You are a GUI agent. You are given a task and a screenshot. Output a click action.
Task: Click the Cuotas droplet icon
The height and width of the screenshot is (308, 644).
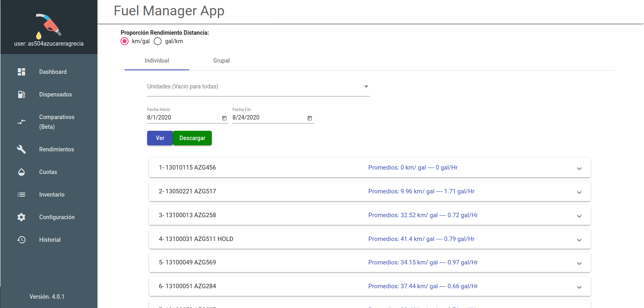coord(21,172)
